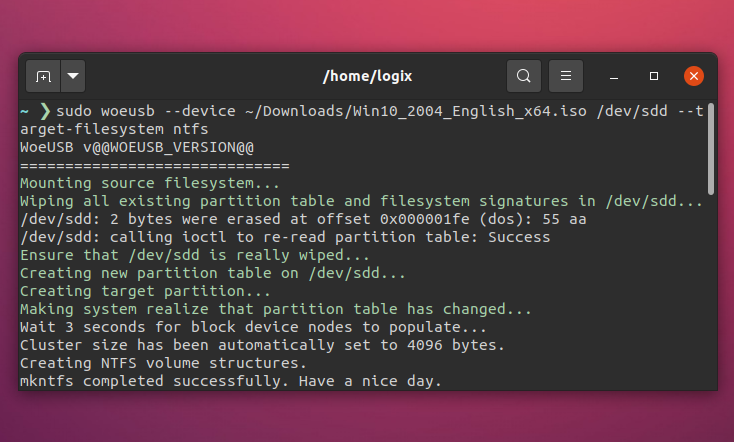
Task: Open the terminal search
Action: click(x=524, y=76)
